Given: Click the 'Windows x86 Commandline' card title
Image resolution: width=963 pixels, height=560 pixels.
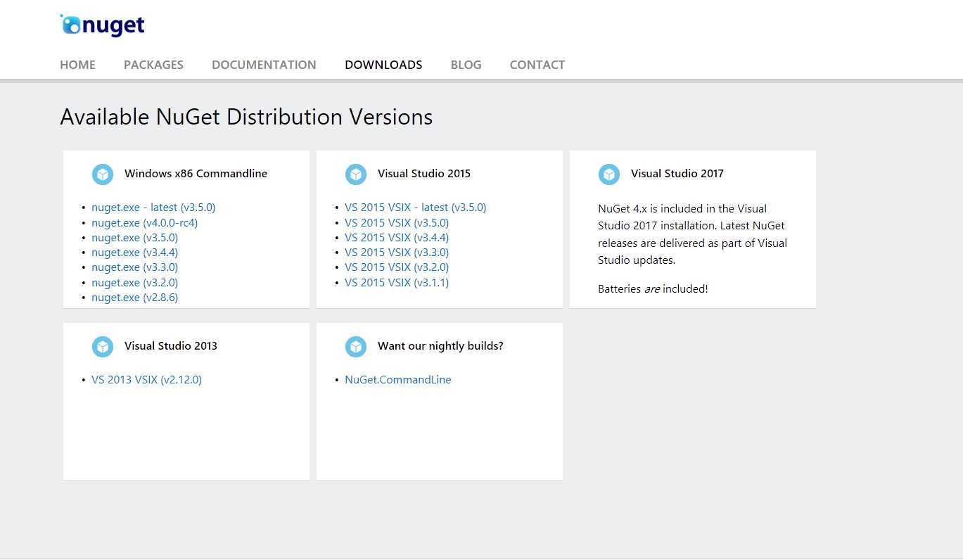Looking at the screenshot, I should click(x=196, y=174).
